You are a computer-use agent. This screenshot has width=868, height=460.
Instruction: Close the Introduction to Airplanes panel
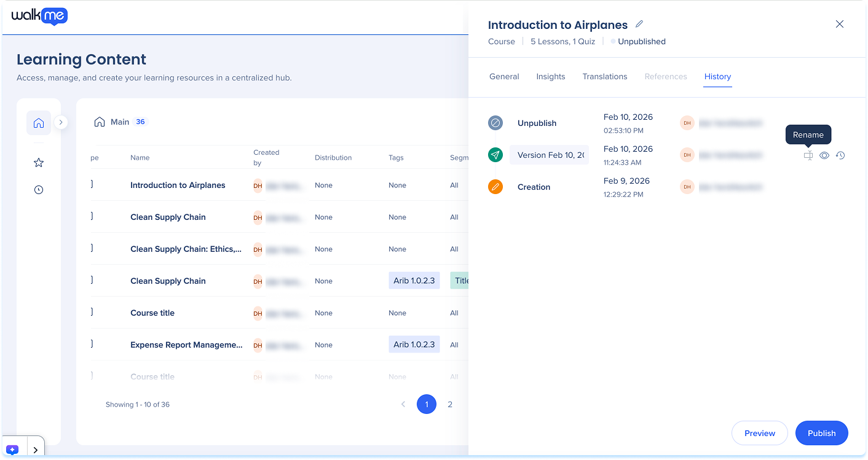coord(839,24)
